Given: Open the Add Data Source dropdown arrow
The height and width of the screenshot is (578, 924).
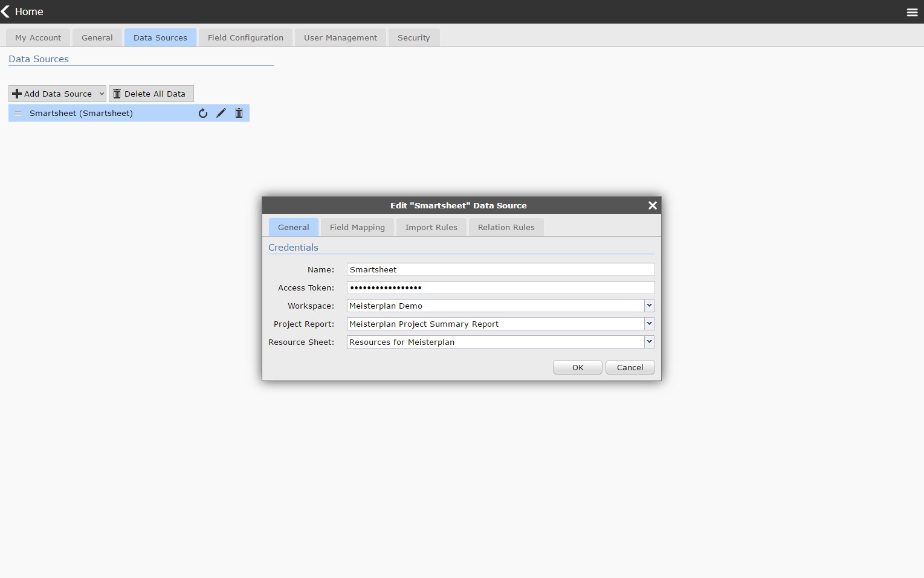Looking at the screenshot, I should point(102,94).
